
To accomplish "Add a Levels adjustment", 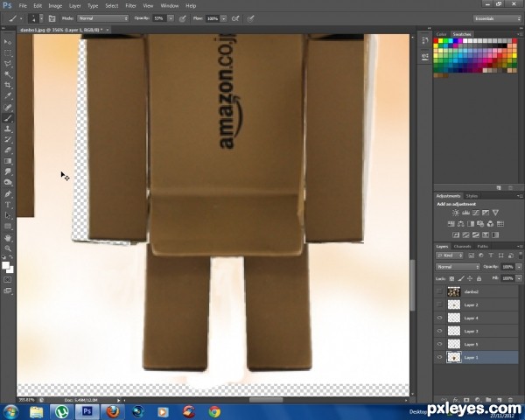I will tap(465, 213).
